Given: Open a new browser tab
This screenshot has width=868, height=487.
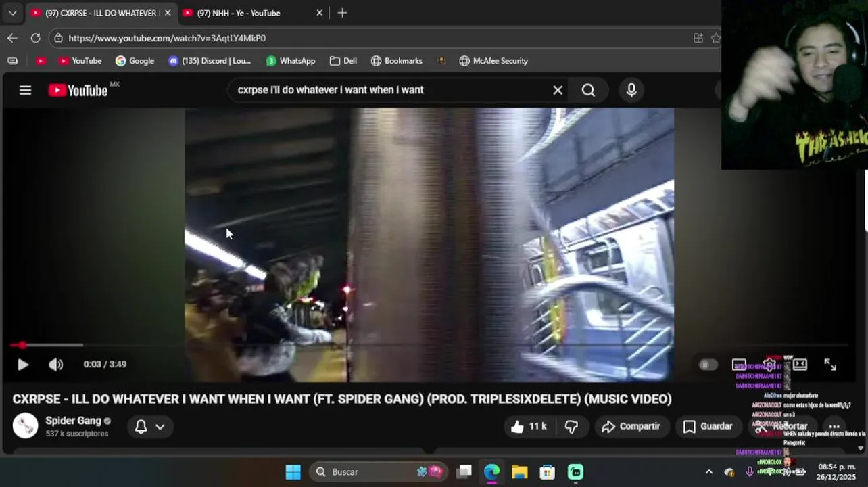Looking at the screenshot, I should click(x=342, y=13).
